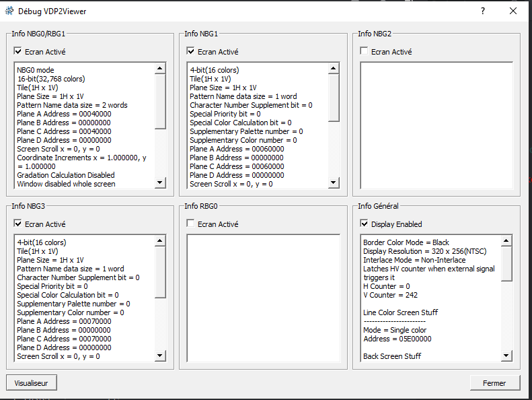The height and width of the screenshot is (400, 532).
Task: Click scroll up arrow in NBG0/RBG1 info box
Action: tap(160, 69)
